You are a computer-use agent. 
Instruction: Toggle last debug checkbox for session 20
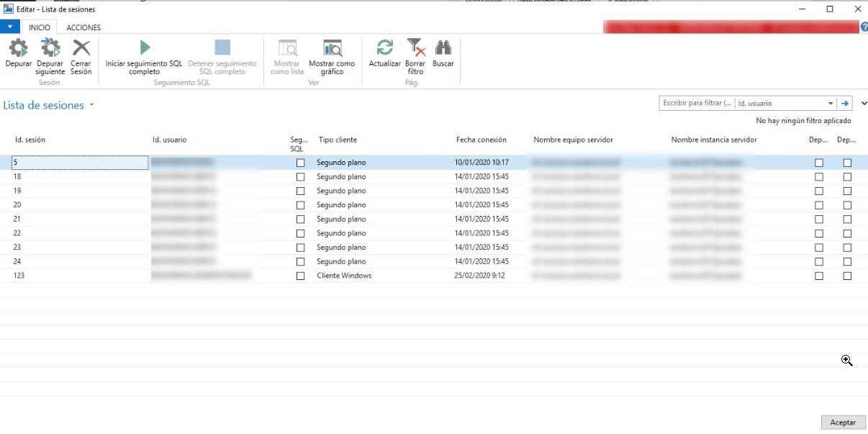847,205
